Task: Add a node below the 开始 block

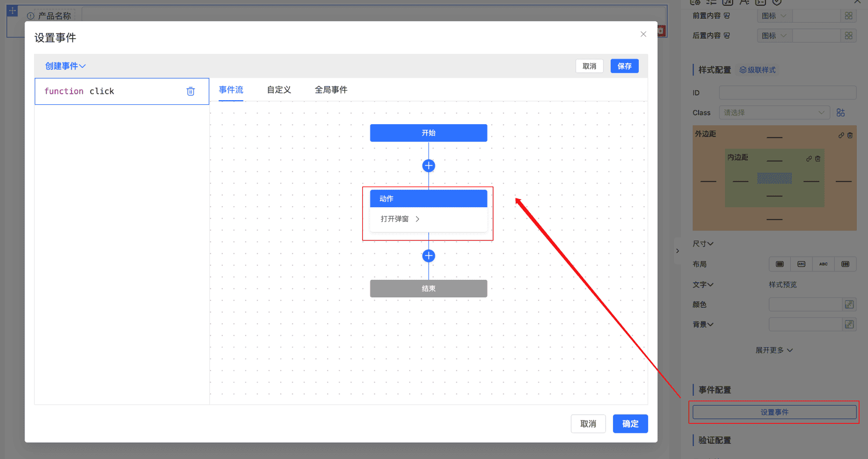Action: 428,166
